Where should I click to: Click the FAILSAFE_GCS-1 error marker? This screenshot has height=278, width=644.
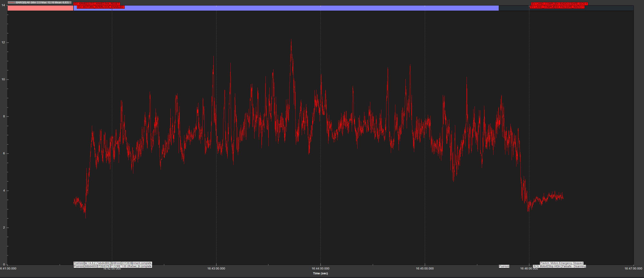point(579,4)
